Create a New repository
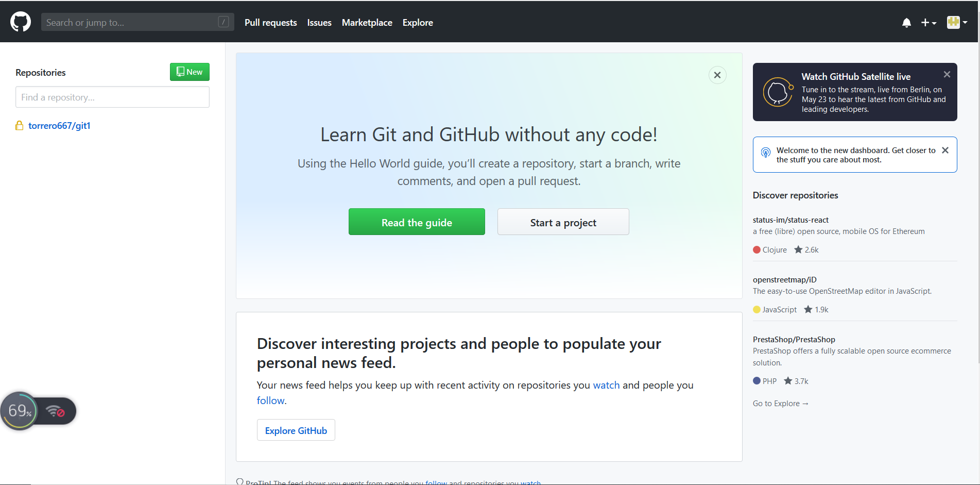980x485 pixels. pos(190,72)
